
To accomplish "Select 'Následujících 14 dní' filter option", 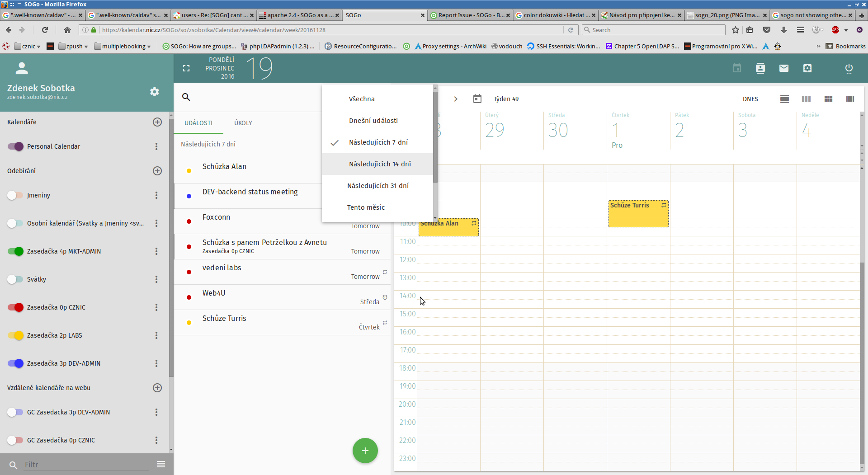I will pyautogui.click(x=379, y=164).
